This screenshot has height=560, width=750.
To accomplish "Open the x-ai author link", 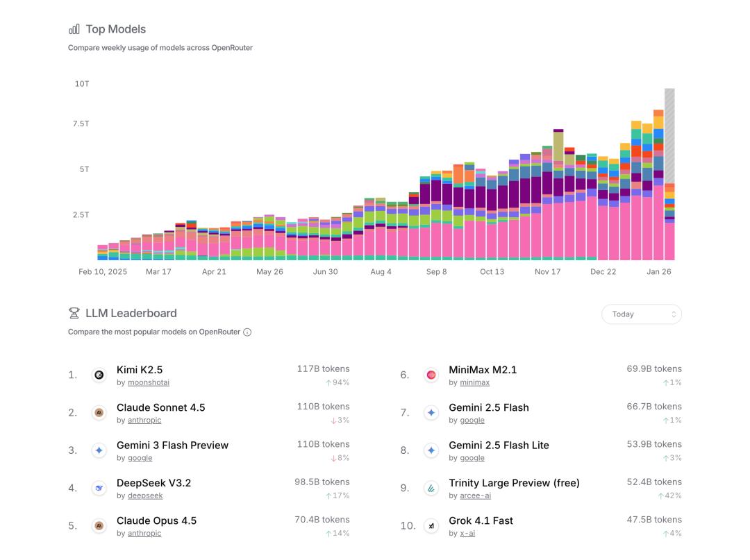I will coord(467,533).
